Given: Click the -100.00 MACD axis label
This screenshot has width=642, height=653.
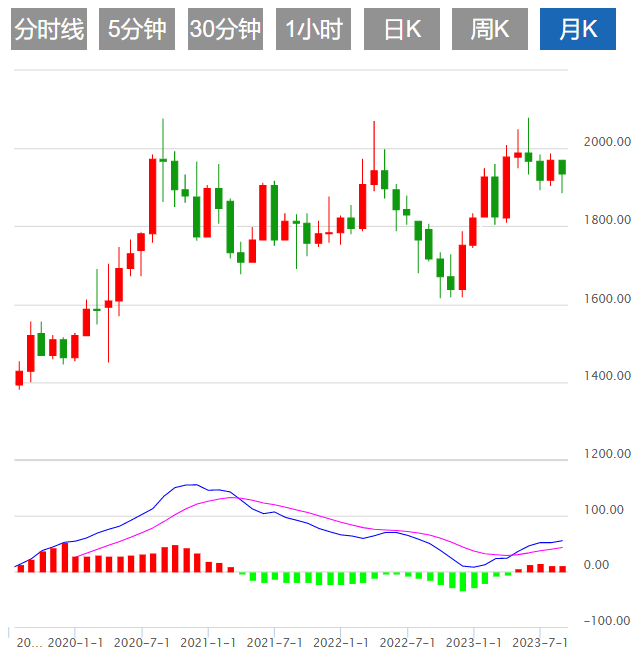Looking at the screenshot, I should coord(607,620).
